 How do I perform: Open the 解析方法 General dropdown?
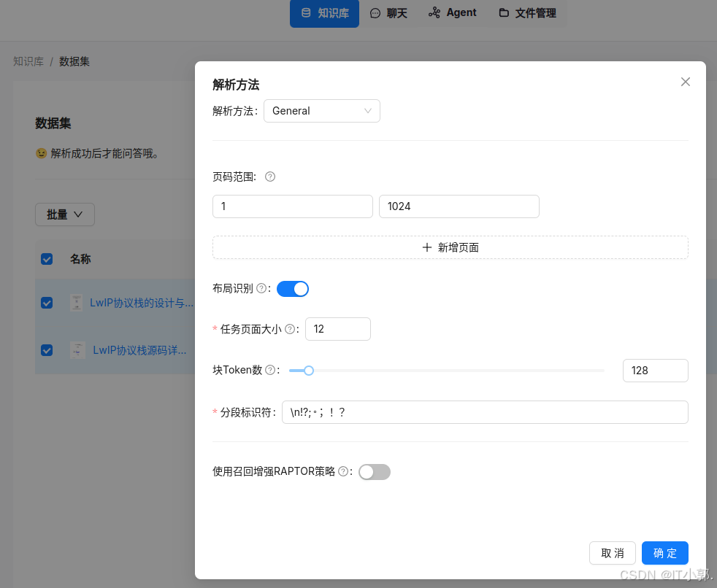pos(321,111)
